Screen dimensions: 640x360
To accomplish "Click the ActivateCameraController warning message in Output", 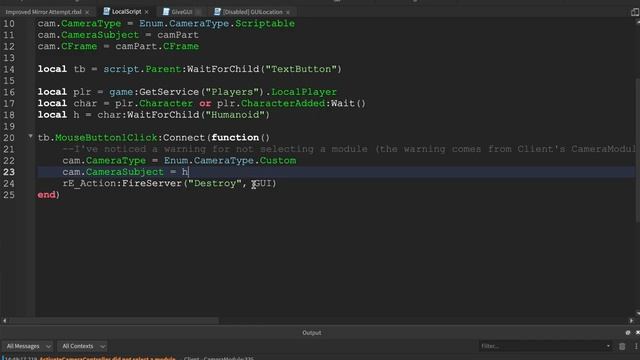I will tap(108, 358).
